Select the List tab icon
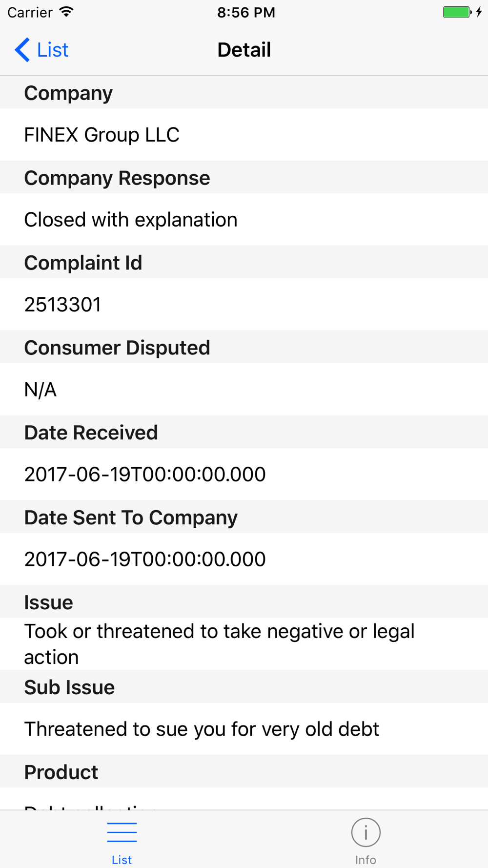The width and height of the screenshot is (488, 868). click(x=122, y=832)
